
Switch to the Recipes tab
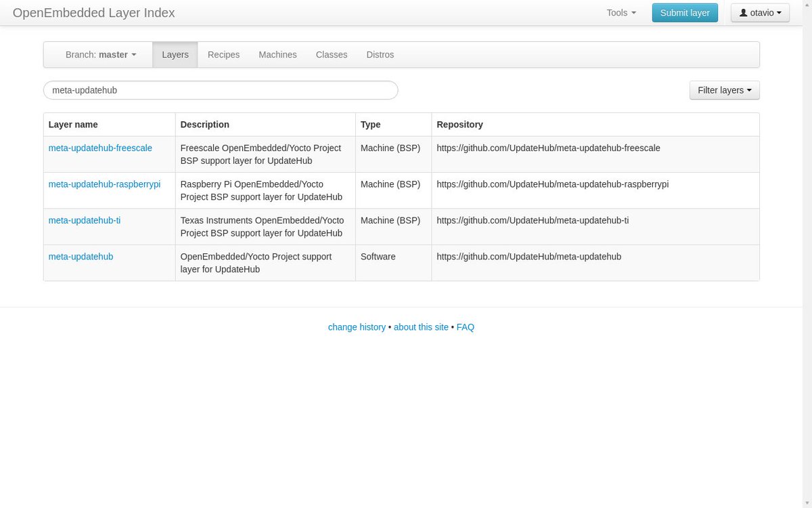[x=223, y=55]
